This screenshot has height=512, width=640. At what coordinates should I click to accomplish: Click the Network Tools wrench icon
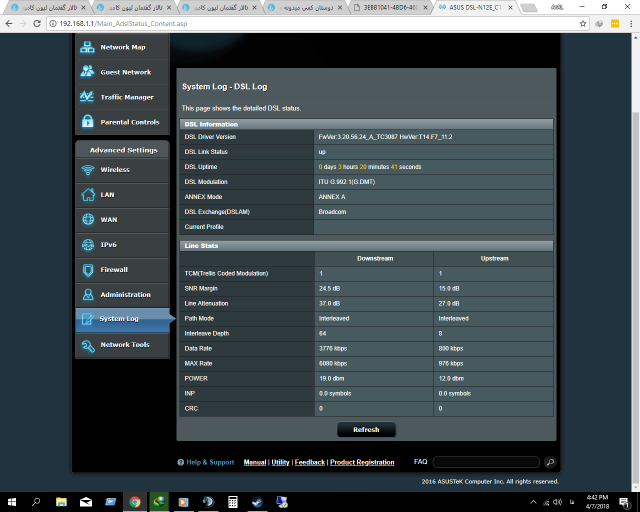[x=88, y=345]
